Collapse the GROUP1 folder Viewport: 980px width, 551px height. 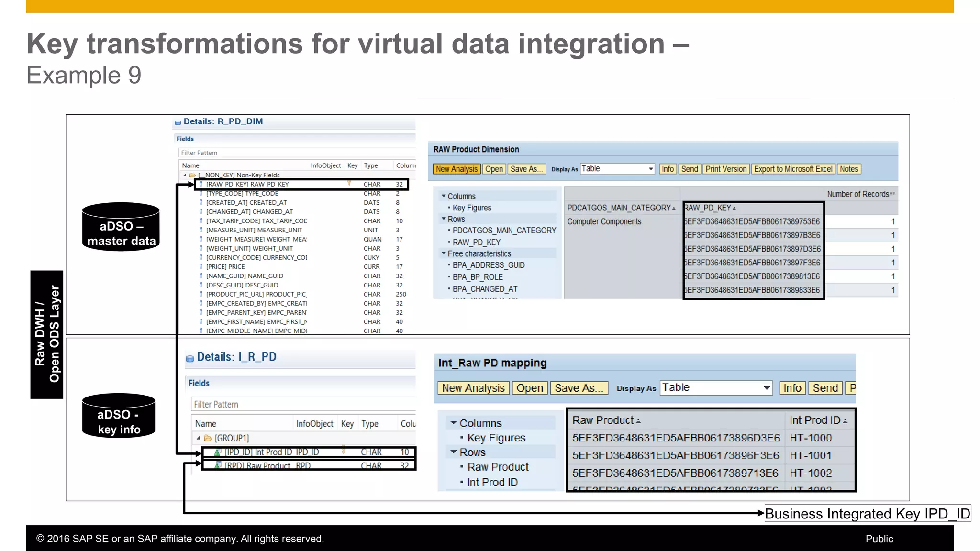[198, 438]
